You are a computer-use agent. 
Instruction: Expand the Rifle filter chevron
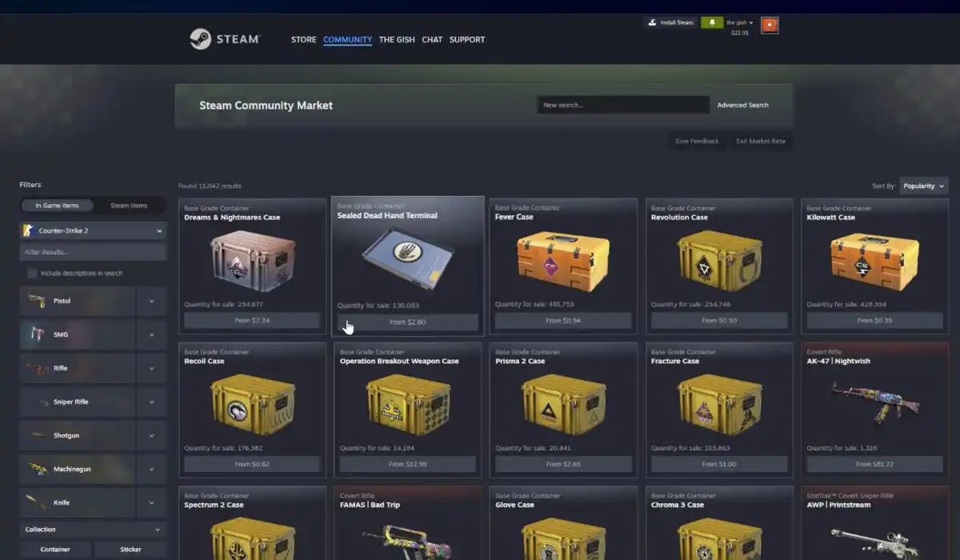(151, 368)
